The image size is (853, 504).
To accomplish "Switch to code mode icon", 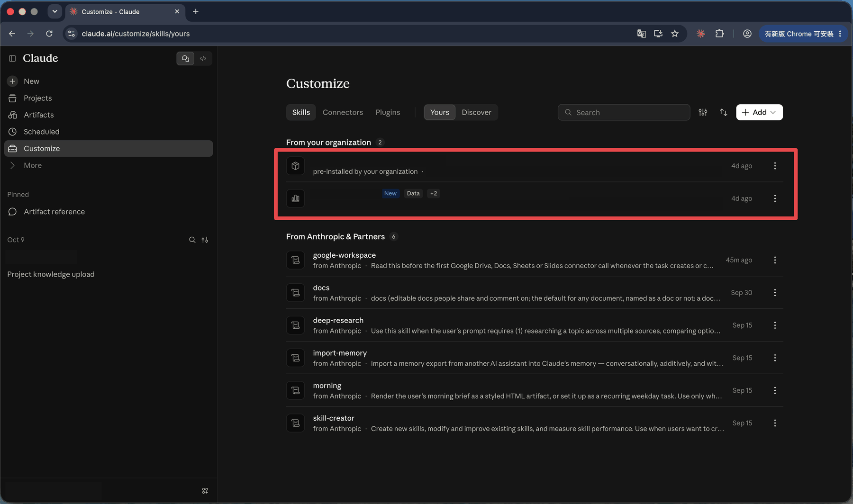I will 203,58.
